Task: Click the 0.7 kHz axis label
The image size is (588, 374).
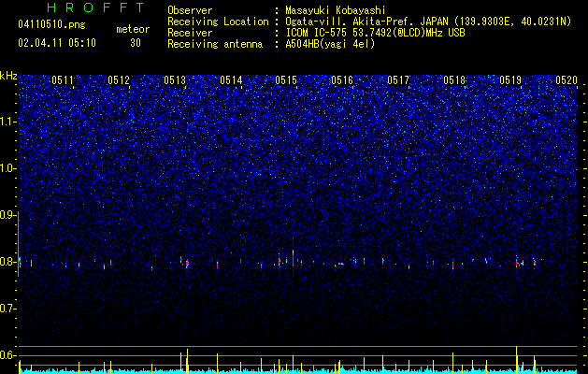Action: pyautogui.click(x=8, y=309)
